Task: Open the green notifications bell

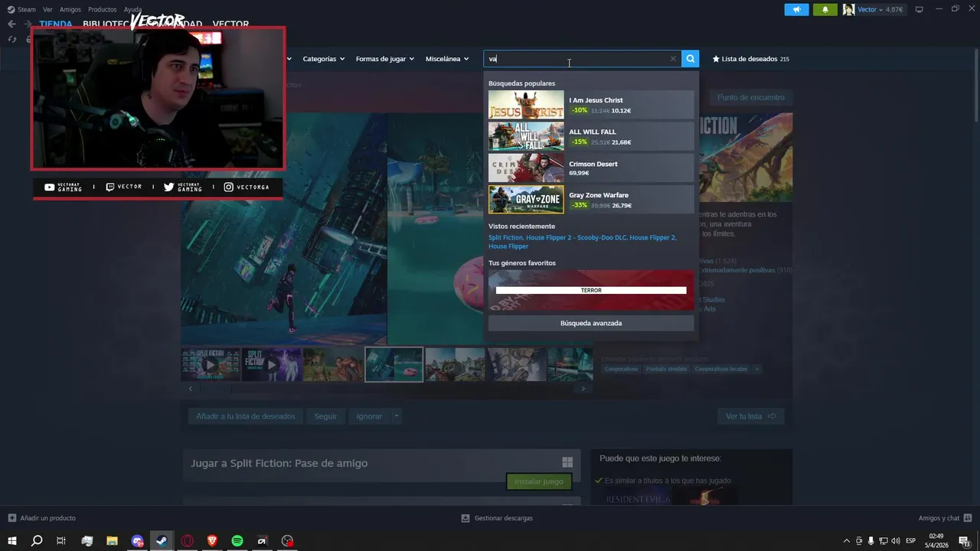Action: (825, 10)
